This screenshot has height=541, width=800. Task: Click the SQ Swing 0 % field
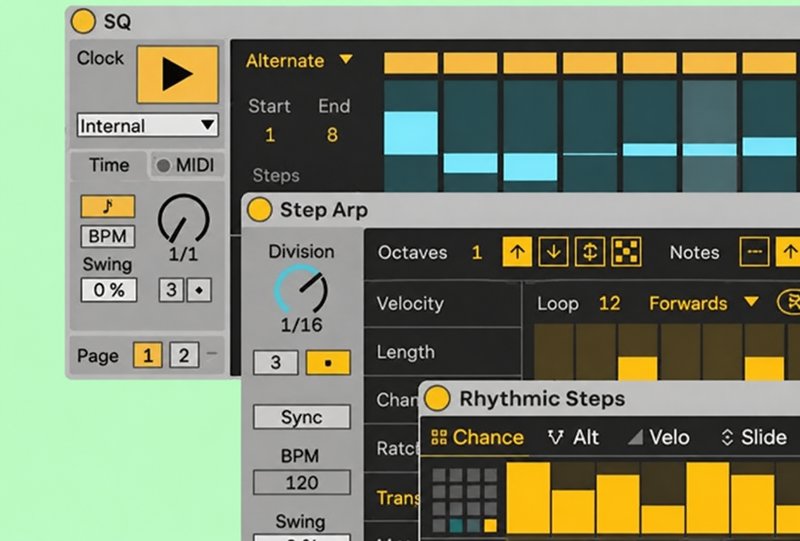click(109, 290)
